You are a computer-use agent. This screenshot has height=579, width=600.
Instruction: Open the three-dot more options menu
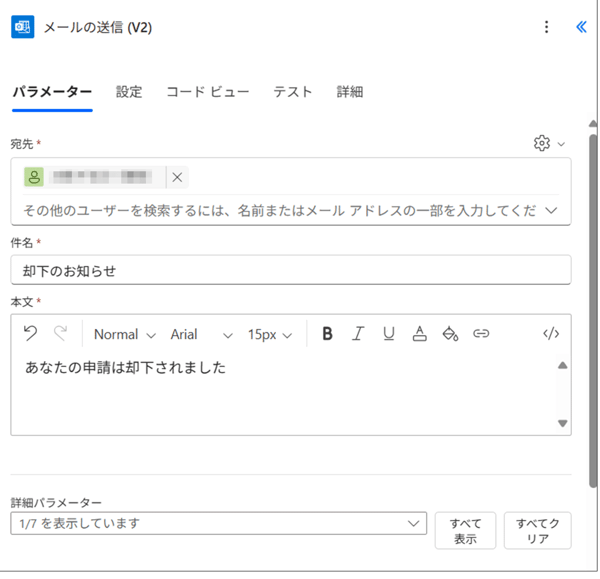point(546,27)
